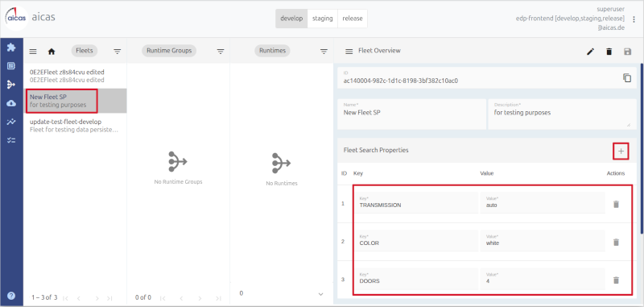Click the fleet Description text area
The width and height of the screenshot is (644, 307).
point(562,114)
